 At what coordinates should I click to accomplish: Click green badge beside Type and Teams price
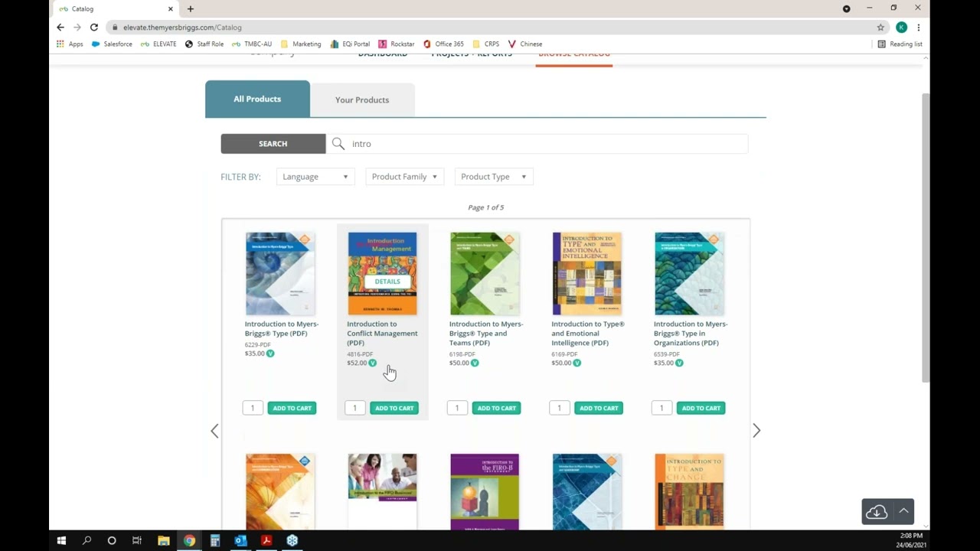tap(475, 363)
